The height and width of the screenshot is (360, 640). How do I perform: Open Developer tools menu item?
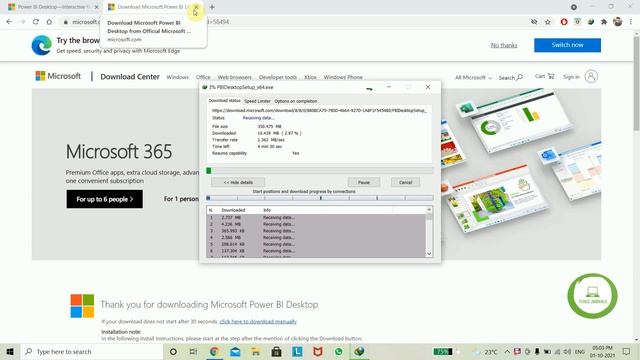pyautogui.click(x=278, y=77)
